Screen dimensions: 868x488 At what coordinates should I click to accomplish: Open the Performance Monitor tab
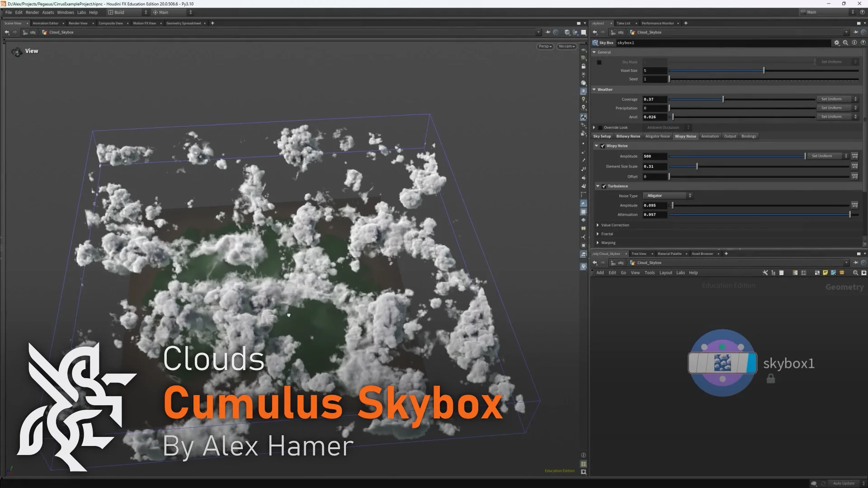(x=658, y=23)
